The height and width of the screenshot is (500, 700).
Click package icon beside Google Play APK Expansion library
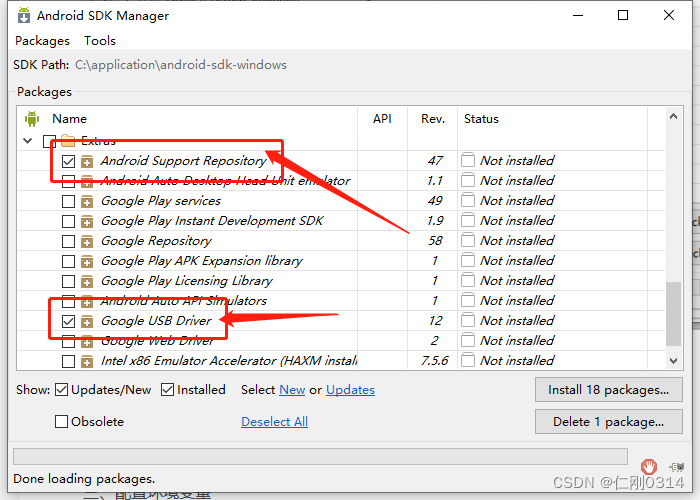(x=87, y=261)
